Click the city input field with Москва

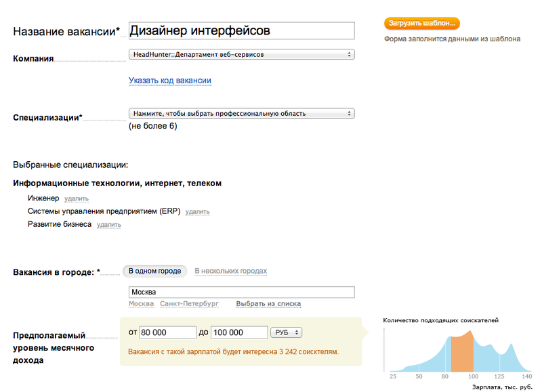pyautogui.click(x=241, y=292)
